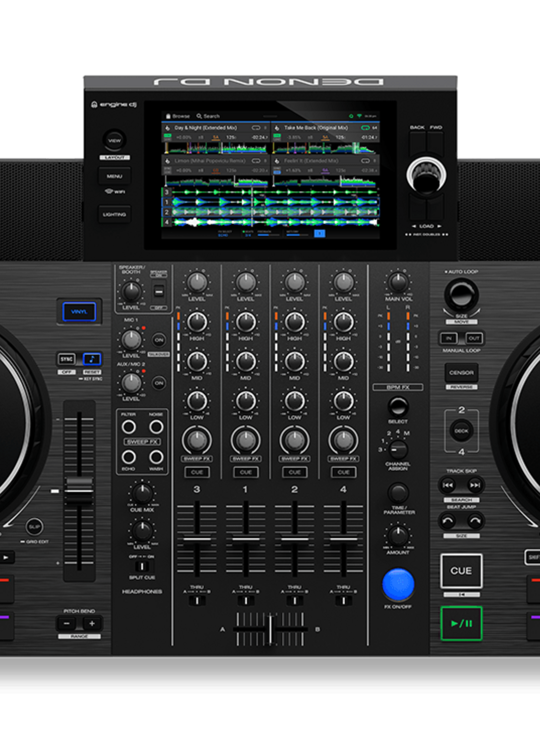
Task: Click the pitch bend minus button
Action: 66,623
